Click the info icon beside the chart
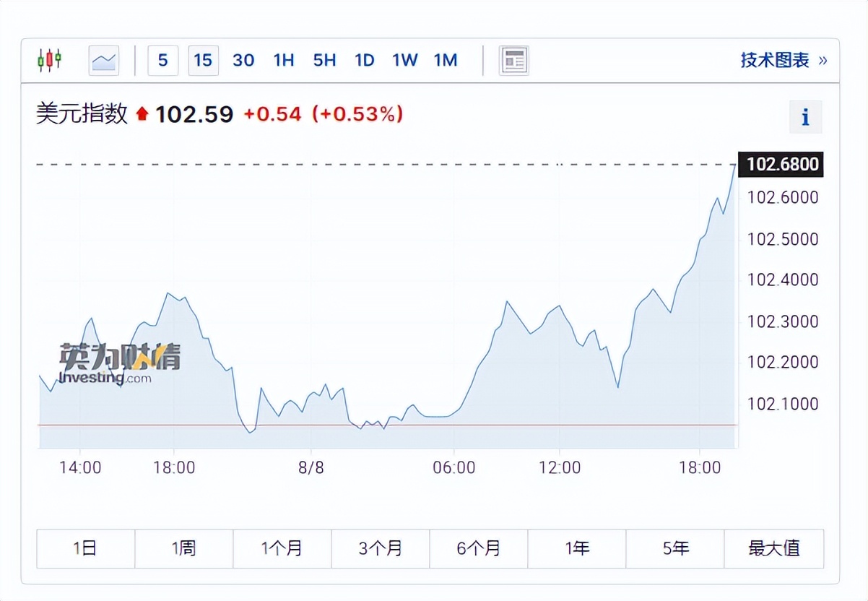Screen dimensions: 868x601 tap(805, 117)
